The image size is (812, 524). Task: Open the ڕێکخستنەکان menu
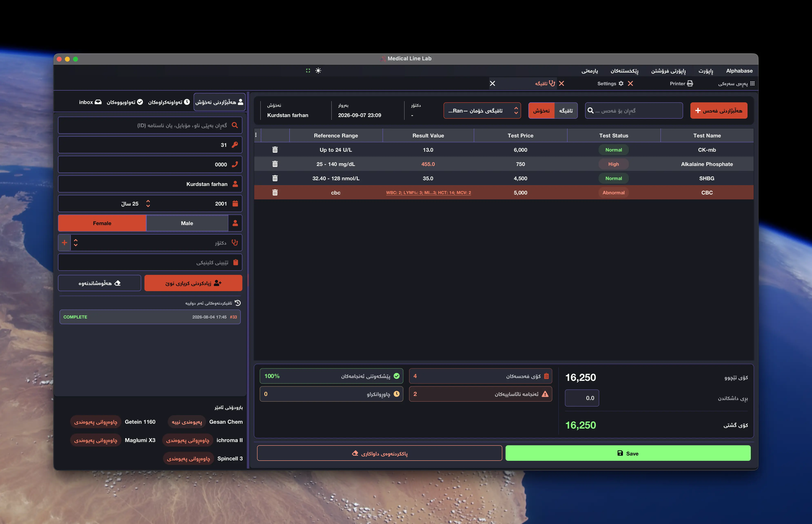[625, 71]
